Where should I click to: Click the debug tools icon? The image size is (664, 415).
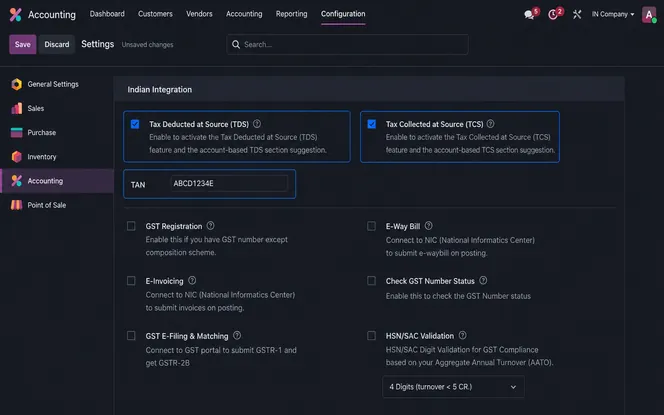pyautogui.click(x=577, y=14)
